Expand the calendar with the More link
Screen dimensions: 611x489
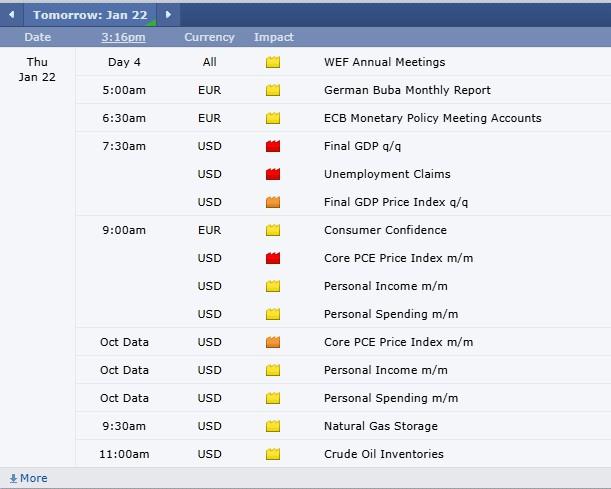28,478
